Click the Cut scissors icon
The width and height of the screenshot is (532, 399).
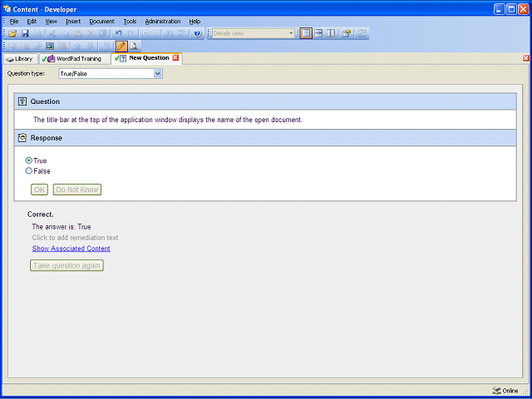[x=52, y=33]
